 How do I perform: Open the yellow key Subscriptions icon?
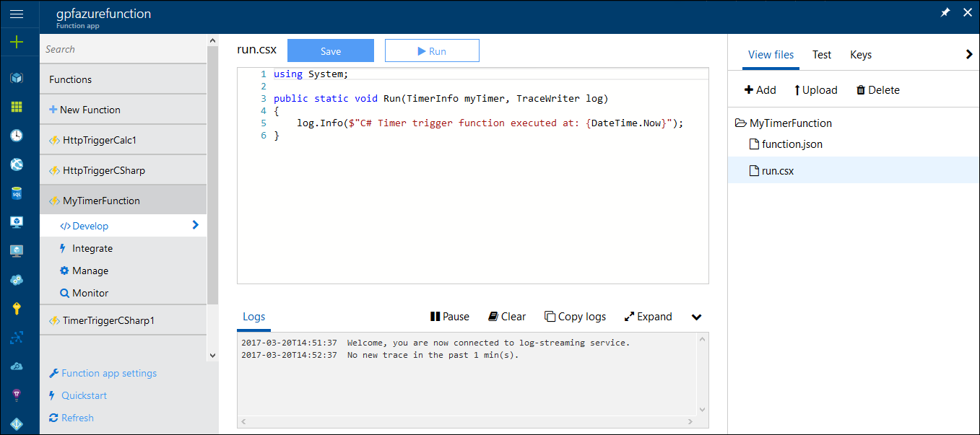click(x=17, y=309)
